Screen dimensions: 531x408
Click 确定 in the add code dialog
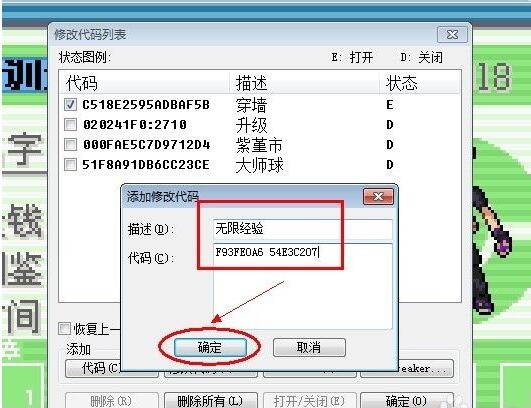pos(210,347)
